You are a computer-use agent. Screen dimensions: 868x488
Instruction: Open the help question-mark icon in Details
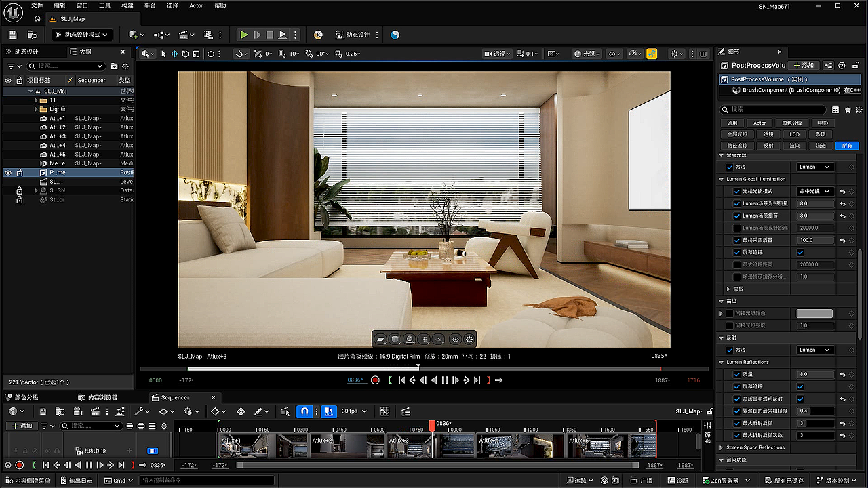click(842, 66)
